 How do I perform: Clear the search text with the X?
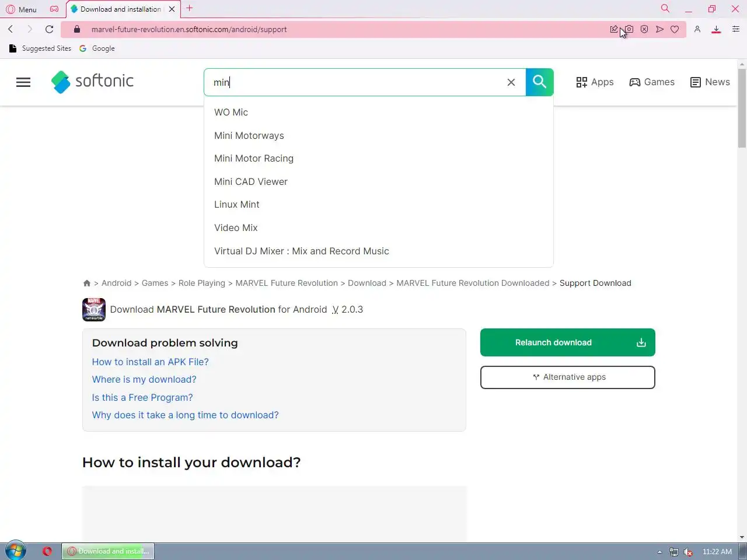point(511,82)
